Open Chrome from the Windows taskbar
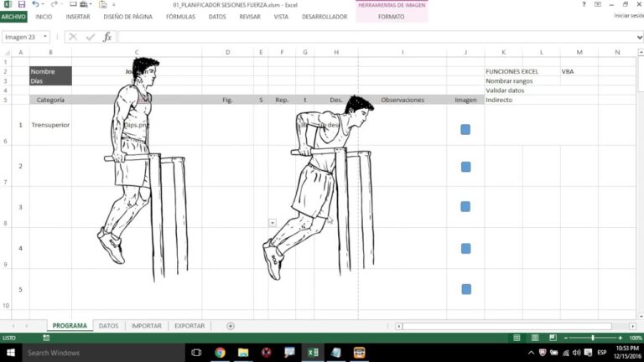 220,353
